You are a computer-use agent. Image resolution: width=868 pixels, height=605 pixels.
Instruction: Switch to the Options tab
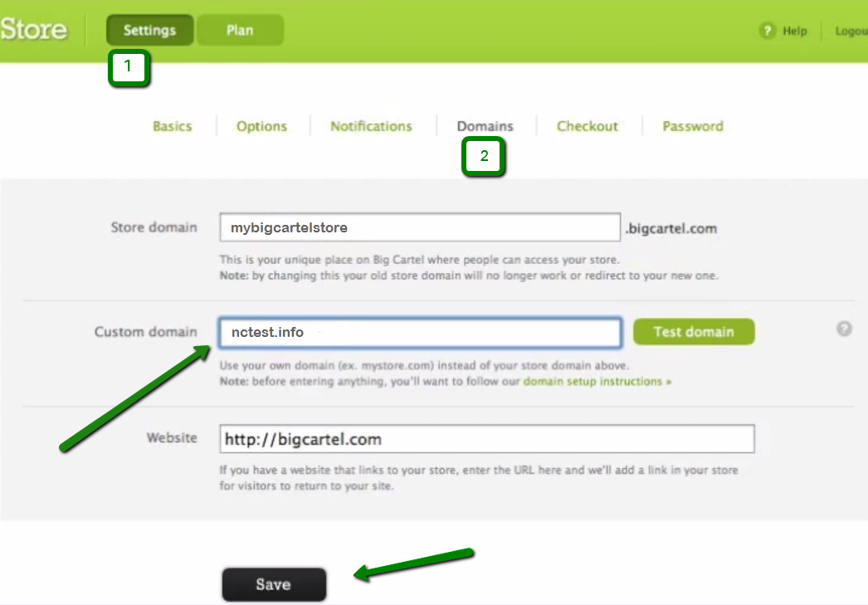point(261,126)
